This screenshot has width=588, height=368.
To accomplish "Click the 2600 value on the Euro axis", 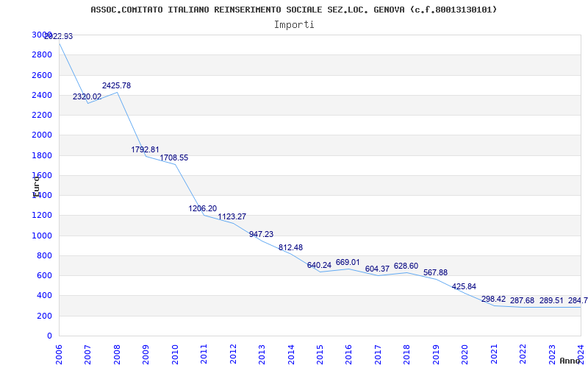I will click(x=42, y=76).
